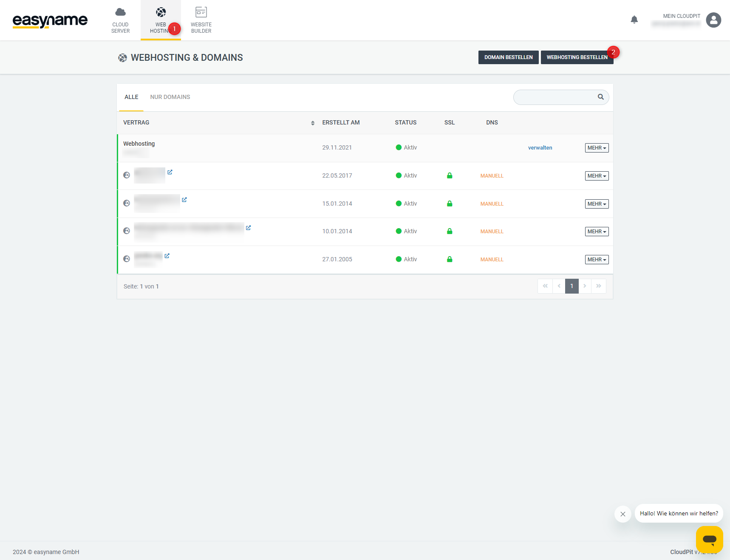This screenshot has height=560, width=730.
Task: Click the notification bell icon
Action: [634, 20]
